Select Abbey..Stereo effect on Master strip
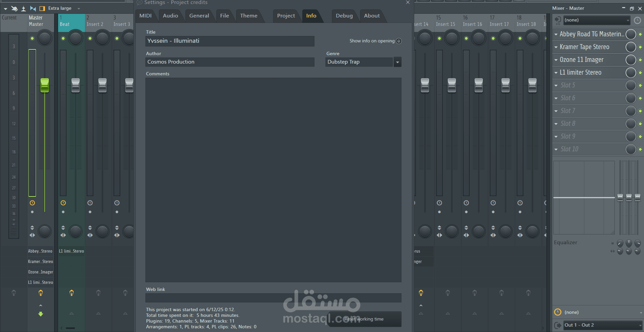The image size is (644, 332). tap(40, 251)
